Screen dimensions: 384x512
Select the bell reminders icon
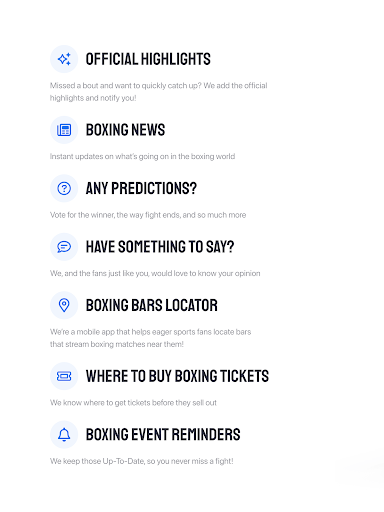(x=64, y=434)
